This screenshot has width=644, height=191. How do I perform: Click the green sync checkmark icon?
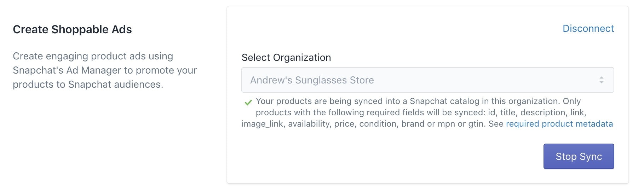coord(248,103)
